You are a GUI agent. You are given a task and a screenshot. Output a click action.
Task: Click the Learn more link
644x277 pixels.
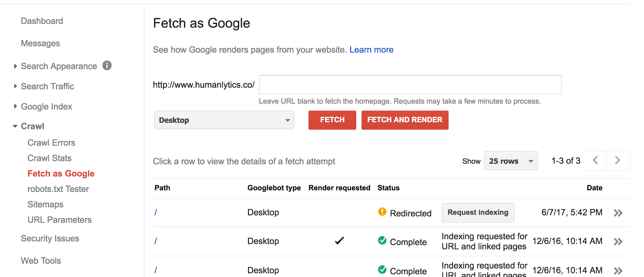point(371,50)
